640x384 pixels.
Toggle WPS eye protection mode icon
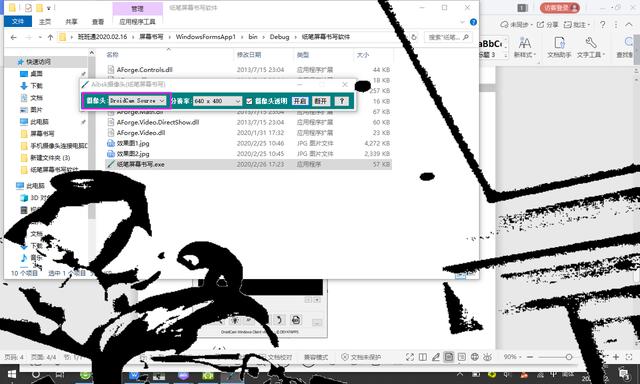click(487, 357)
